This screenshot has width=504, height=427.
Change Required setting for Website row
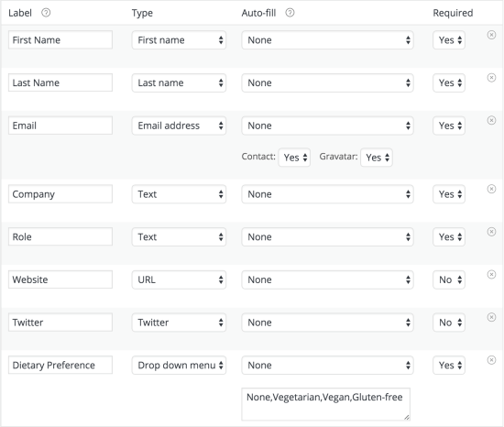pyautogui.click(x=449, y=279)
